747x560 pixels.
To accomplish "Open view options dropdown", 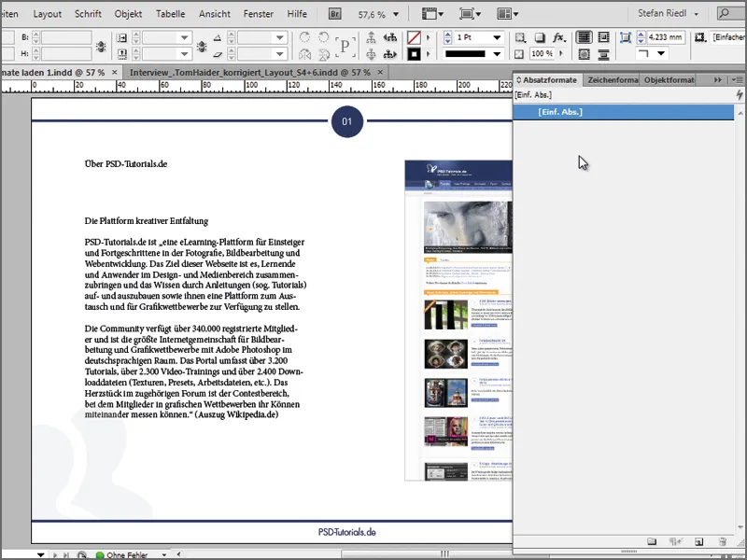I will tap(432, 14).
